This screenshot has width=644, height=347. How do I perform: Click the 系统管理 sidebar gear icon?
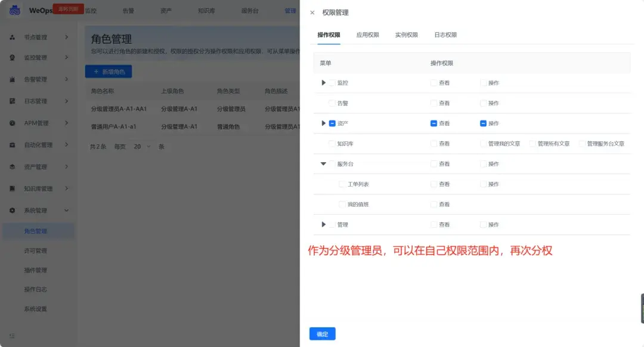[x=13, y=210]
